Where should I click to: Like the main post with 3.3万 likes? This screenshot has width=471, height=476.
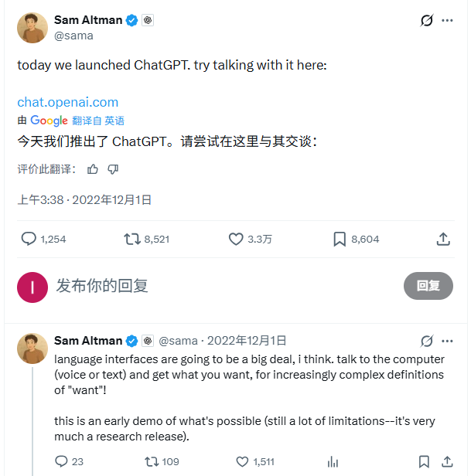click(x=236, y=239)
